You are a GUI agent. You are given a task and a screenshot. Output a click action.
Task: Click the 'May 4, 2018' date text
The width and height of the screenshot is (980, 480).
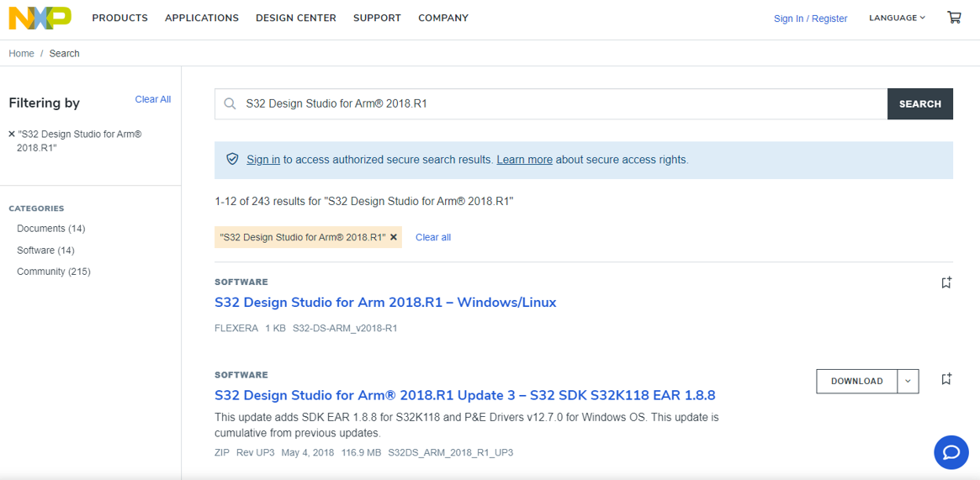pyautogui.click(x=308, y=452)
